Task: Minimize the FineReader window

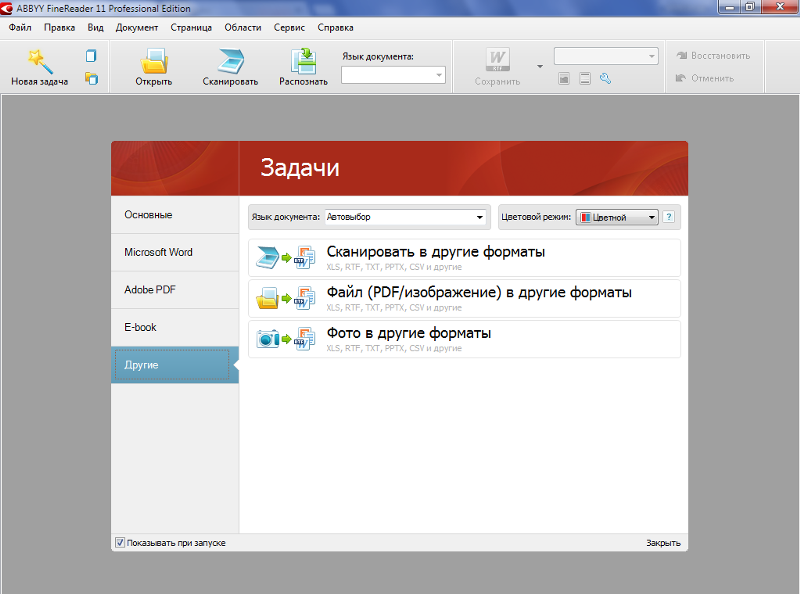Action: pos(730,7)
